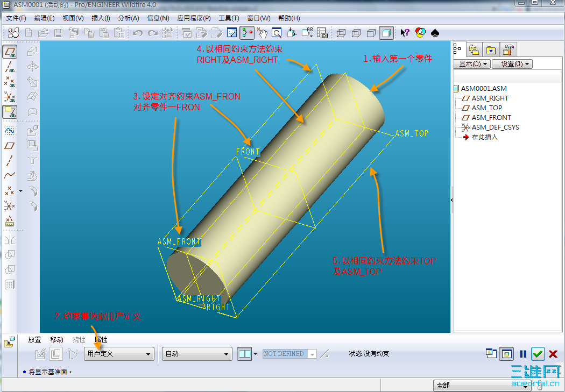Click the flip constraint orientation icon
This screenshot has width=565, height=392.
click(x=324, y=354)
